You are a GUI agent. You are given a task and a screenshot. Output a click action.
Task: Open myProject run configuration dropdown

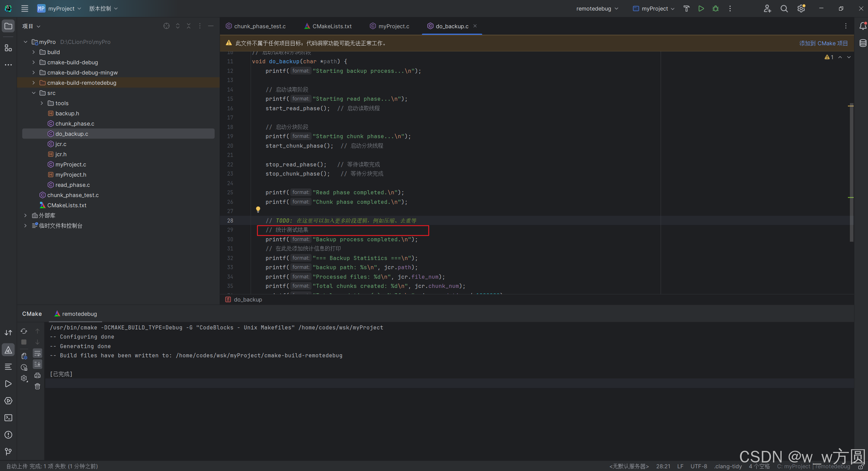coord(654,9)
